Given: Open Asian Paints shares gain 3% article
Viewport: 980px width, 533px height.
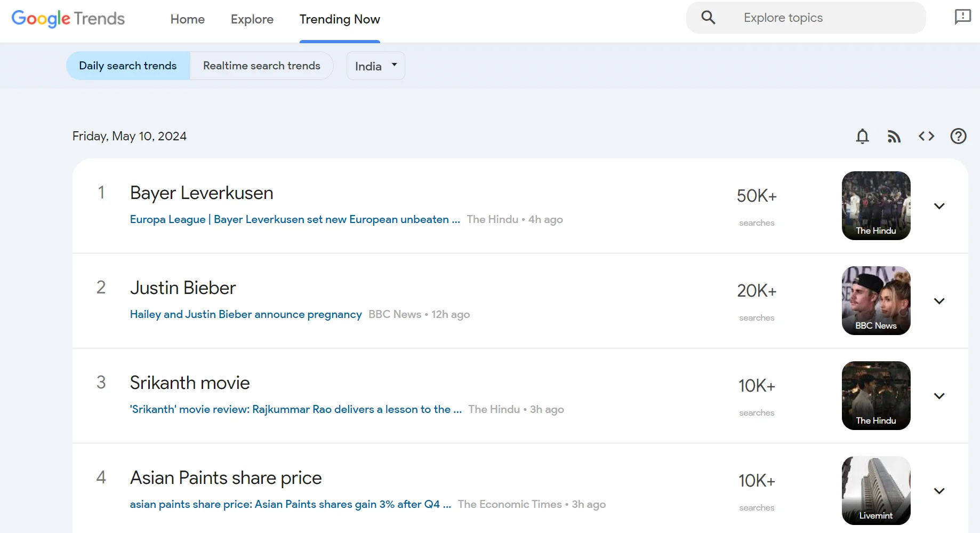Looking at the screenshot, I should pos(291,504).
